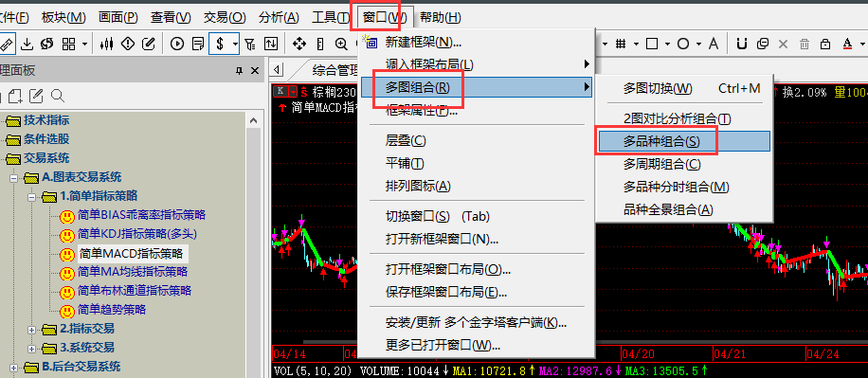Choose 保存框架窗口布局(E)... entry
Screen dimensions: 868x378
[476, 292]
